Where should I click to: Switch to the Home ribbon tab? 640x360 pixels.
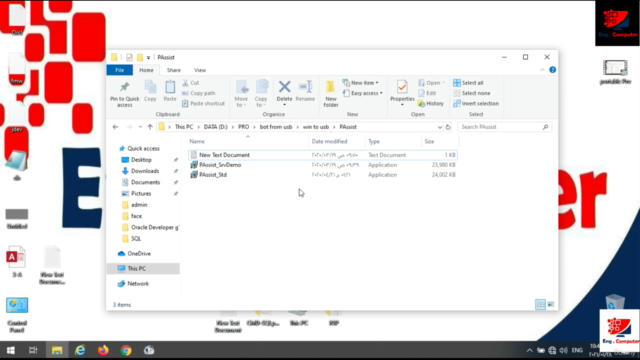click(146, 70)
